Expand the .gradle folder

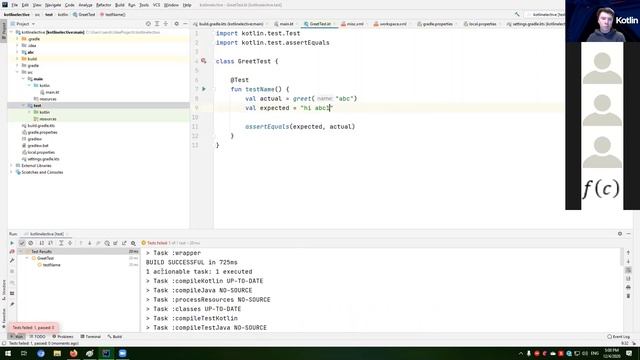(x=18, y=39)
